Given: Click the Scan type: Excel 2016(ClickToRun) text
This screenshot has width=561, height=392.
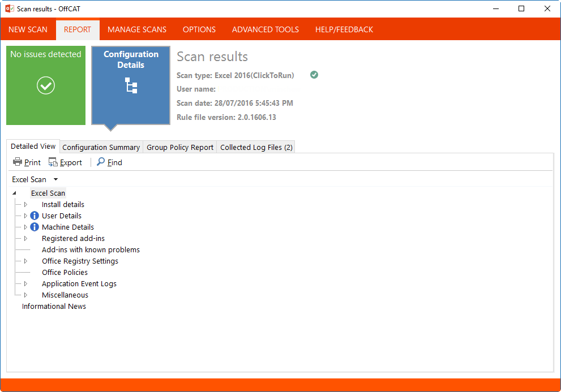Looking at the screenshot, I should point(235,75).
